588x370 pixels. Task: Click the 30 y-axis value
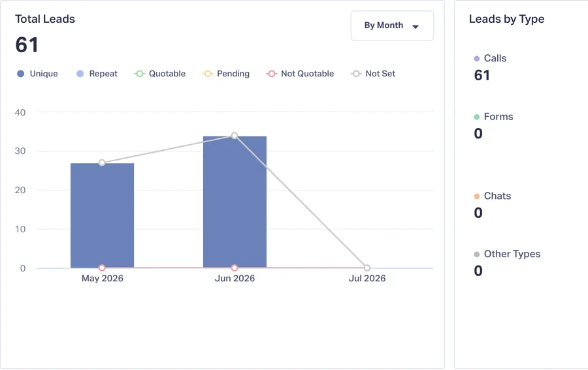[x=20, y=151]
